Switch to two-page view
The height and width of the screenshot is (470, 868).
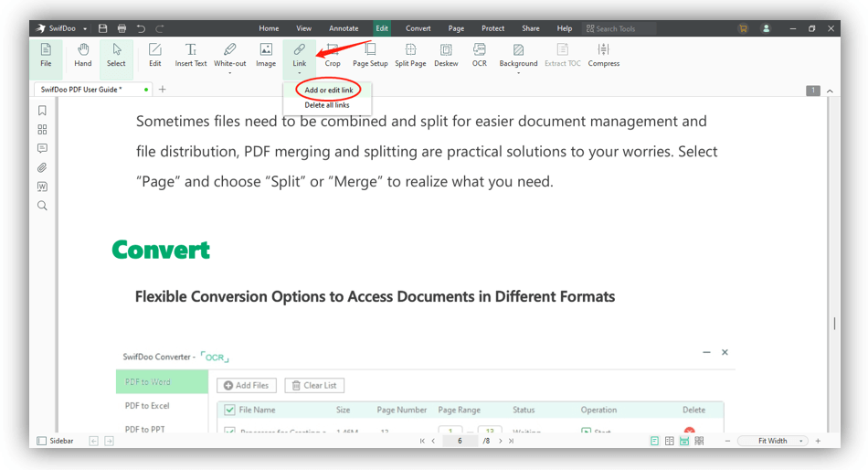click(x=669, y=441)
